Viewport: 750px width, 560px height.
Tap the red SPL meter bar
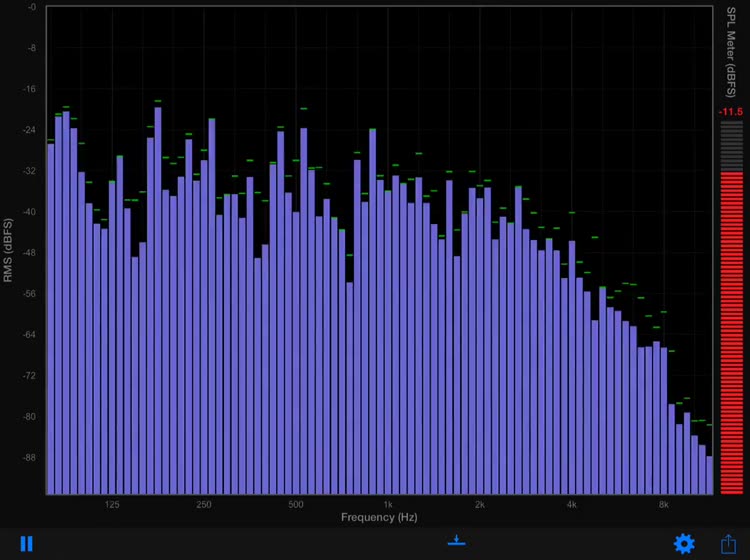pos(731,333)
